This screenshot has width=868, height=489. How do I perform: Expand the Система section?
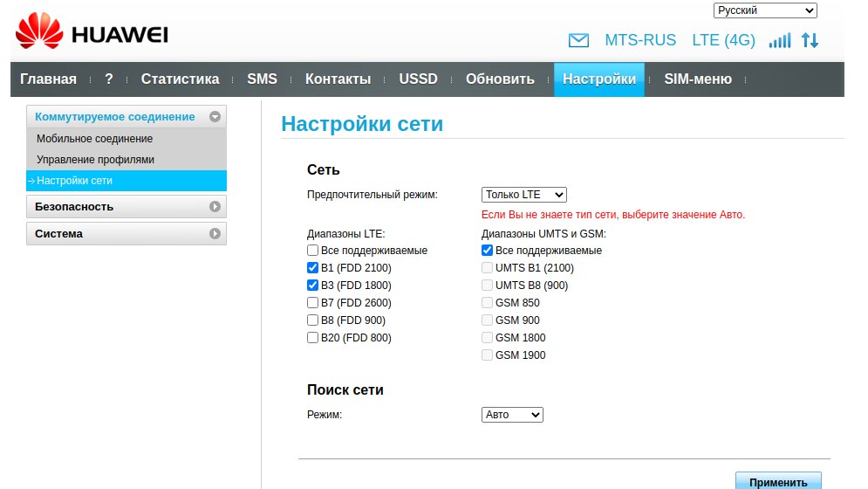(126, 233)
